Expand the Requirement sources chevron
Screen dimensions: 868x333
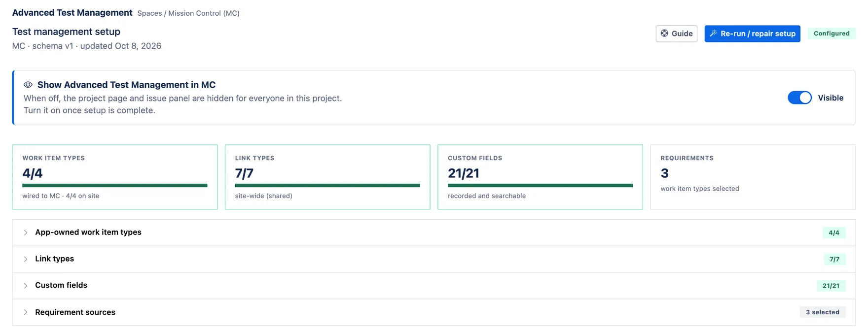(26, 312)
